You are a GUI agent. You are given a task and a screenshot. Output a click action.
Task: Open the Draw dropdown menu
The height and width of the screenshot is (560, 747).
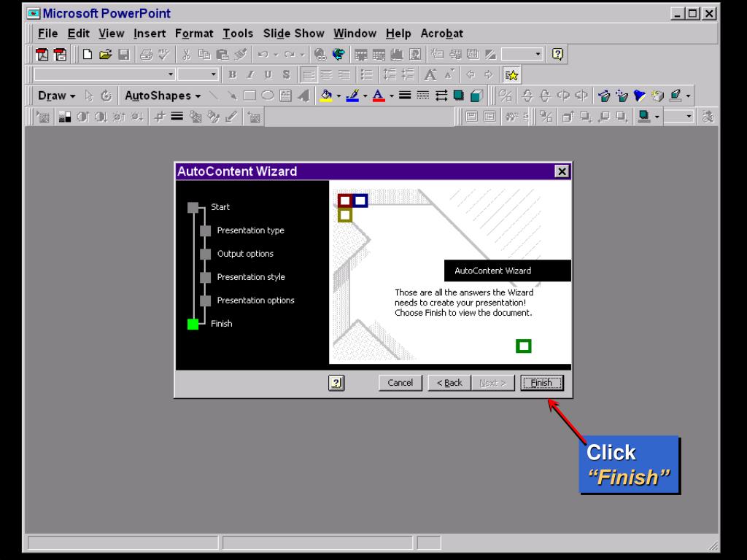(57, 96)
